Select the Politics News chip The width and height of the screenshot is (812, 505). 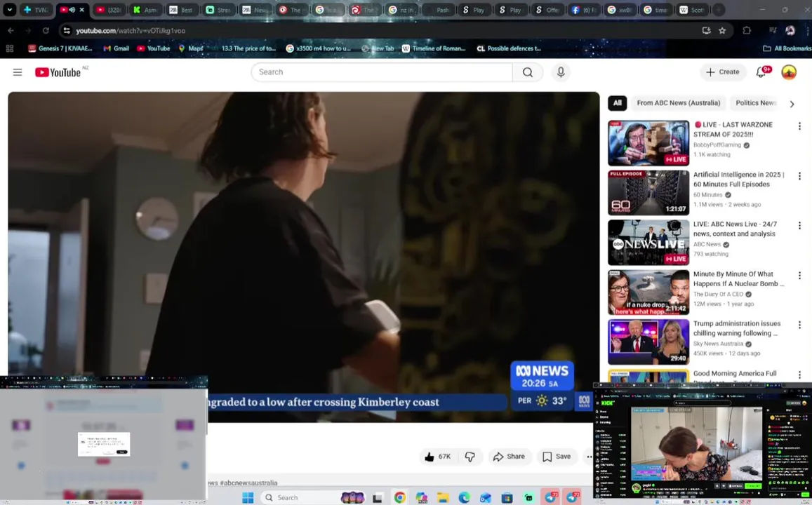(756, 103)
